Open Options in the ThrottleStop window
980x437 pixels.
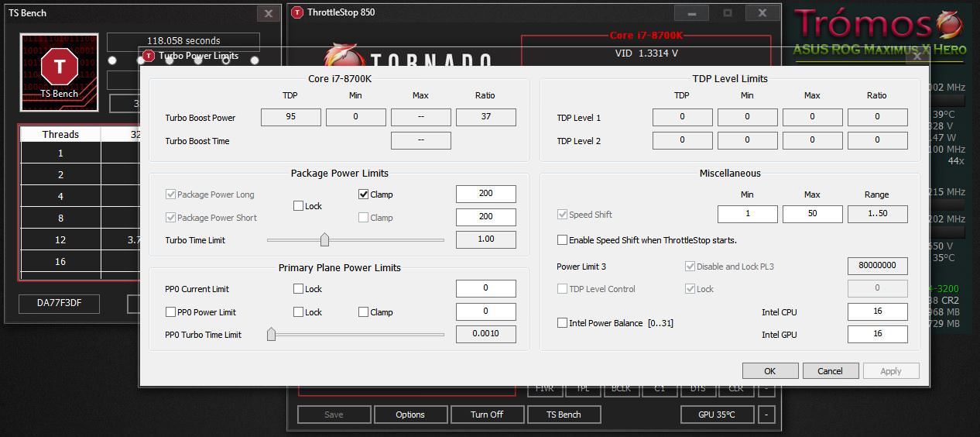410,415
